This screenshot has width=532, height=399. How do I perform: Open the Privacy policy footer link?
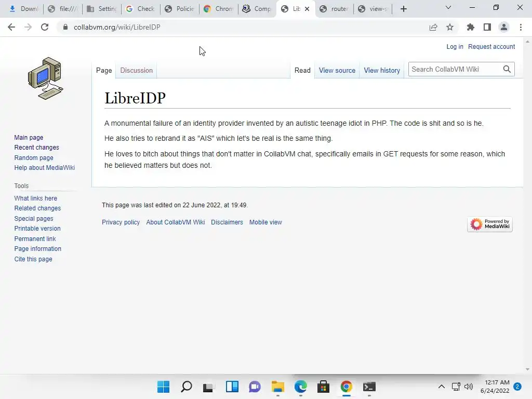point(121,222)
